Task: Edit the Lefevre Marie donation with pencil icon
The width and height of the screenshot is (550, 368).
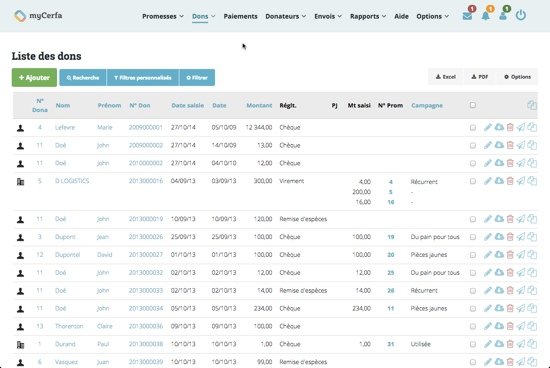Action: point(488,127)
